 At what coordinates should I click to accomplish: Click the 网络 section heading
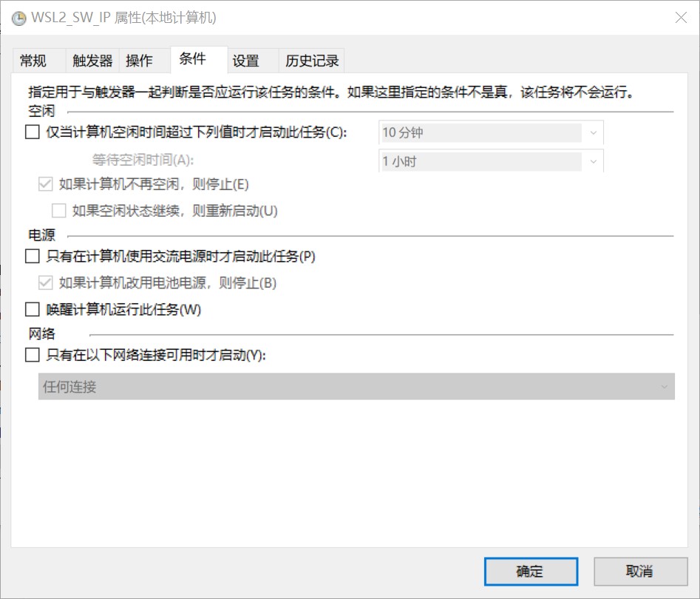tap(41, 334)
